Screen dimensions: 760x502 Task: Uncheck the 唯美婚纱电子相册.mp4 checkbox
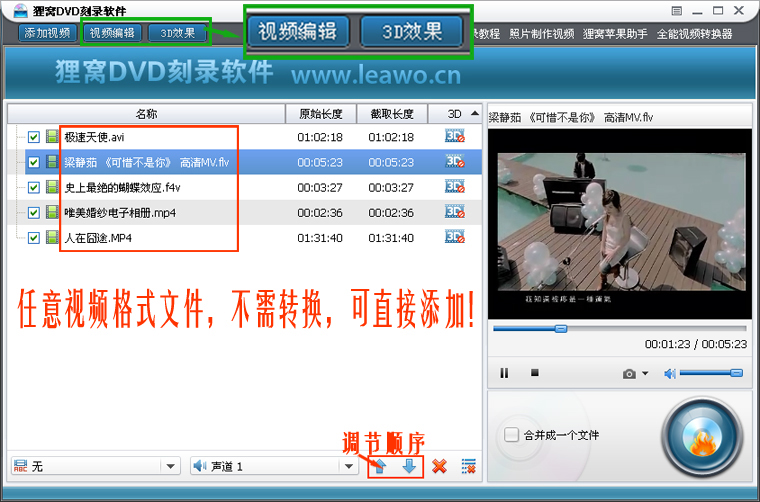click(x=33, y=213)
